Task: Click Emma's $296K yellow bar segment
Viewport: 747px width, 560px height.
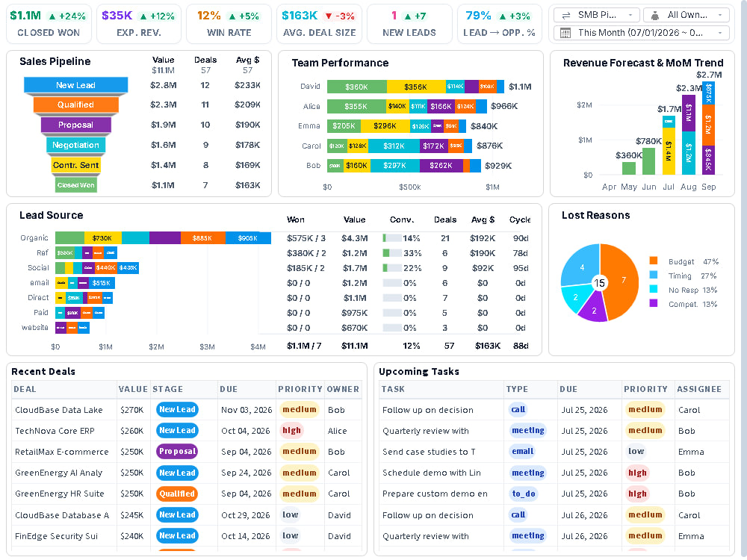Action: [385, 126]
